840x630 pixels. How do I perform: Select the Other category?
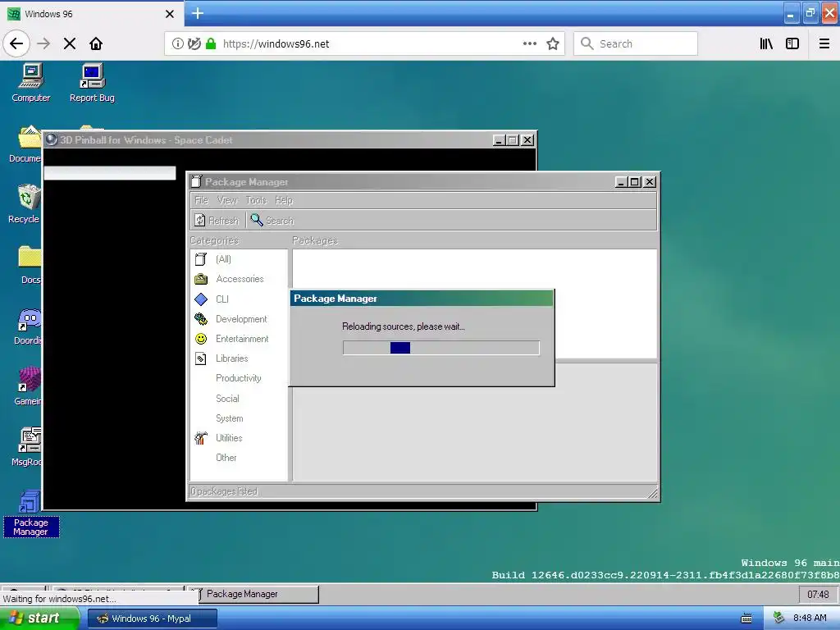point(226,458)
